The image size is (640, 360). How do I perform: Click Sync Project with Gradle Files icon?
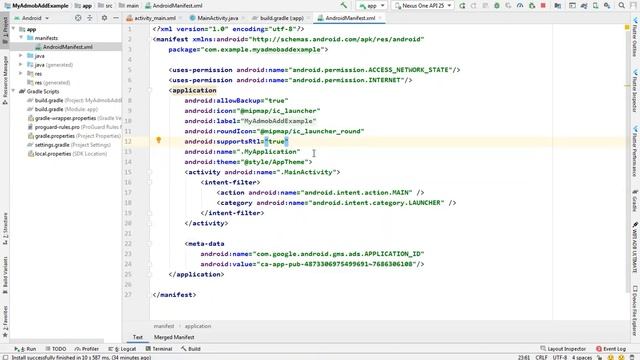pyautogui.click(x=584, y=6)
